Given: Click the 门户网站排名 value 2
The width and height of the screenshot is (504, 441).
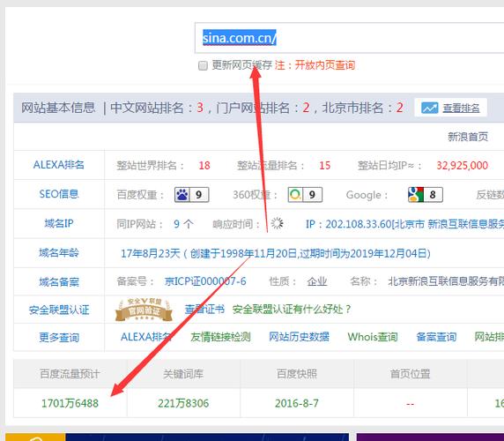Looking at the screenshot, I should pyautogui.click(x=306, y=108).
